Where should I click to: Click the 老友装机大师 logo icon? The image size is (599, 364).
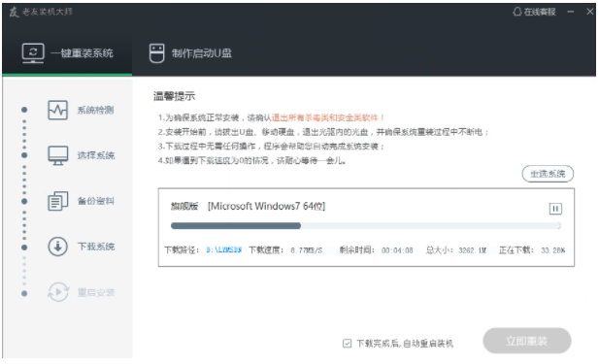(x=14, y=12)
